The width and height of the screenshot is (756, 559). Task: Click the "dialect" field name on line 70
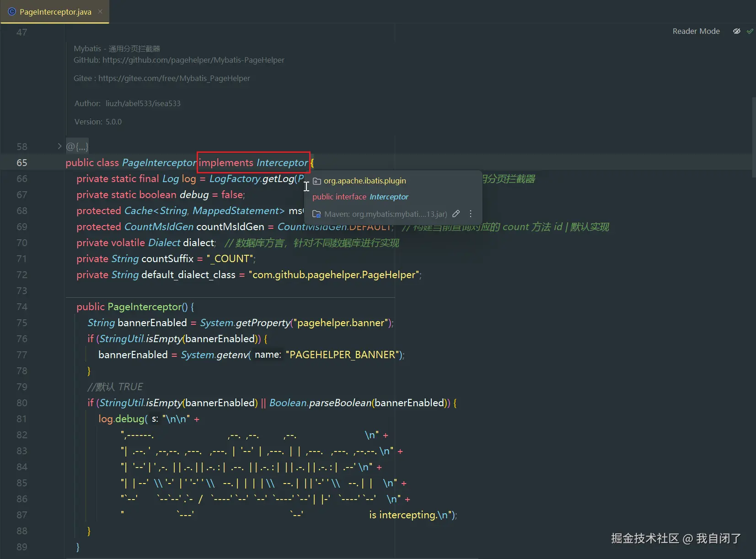pyautogui.click(x=198, y=243)
